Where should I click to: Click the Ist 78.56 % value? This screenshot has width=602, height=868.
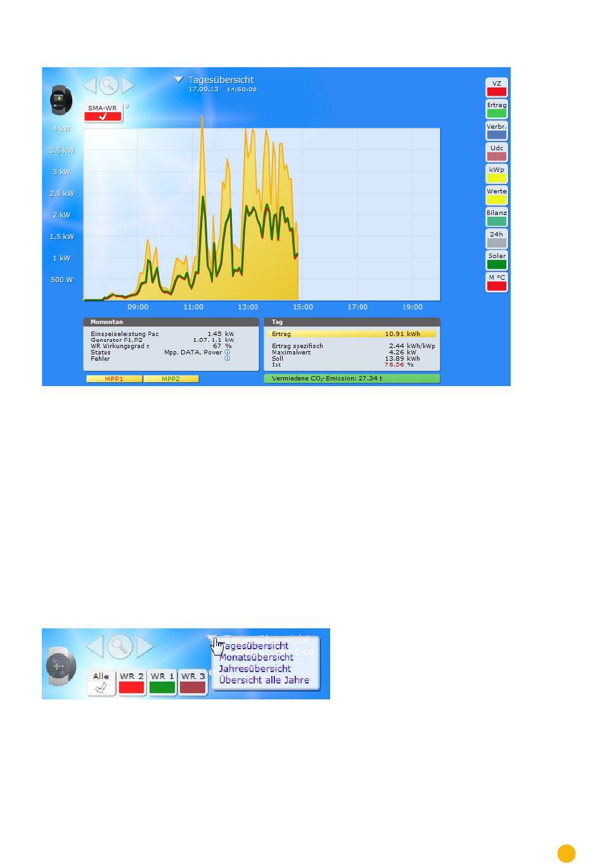click(x=399, y=365)
